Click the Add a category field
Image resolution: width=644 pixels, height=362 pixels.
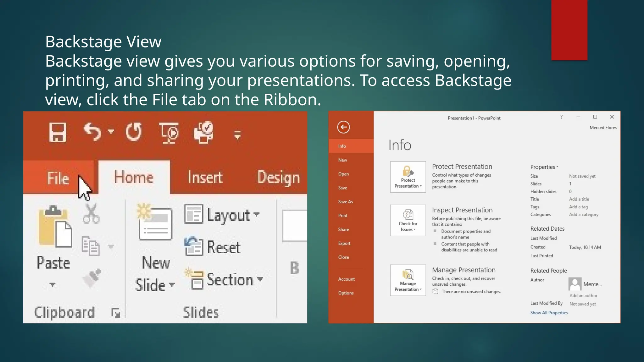(584, 215)
